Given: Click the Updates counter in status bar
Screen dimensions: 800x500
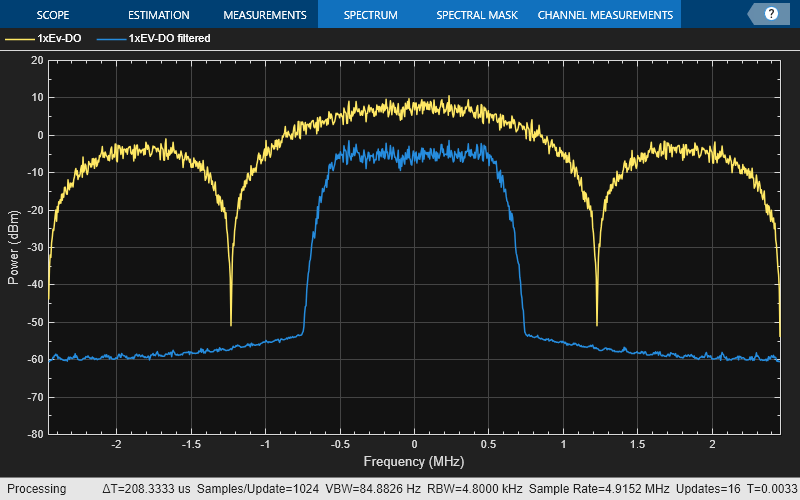Looking at the screenshot, I should [x=707, y=489].
